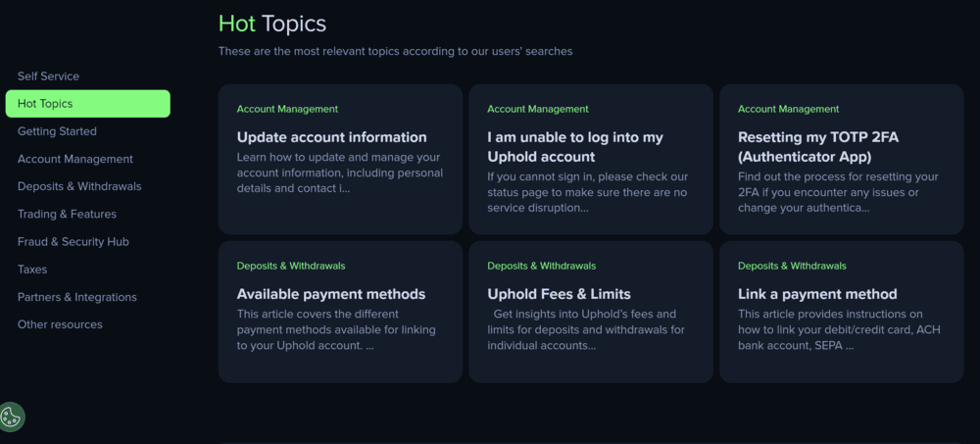The image size is (980, 444).
Task: Click Account Management tag on unable to log in card
Action: coord(537,109)
